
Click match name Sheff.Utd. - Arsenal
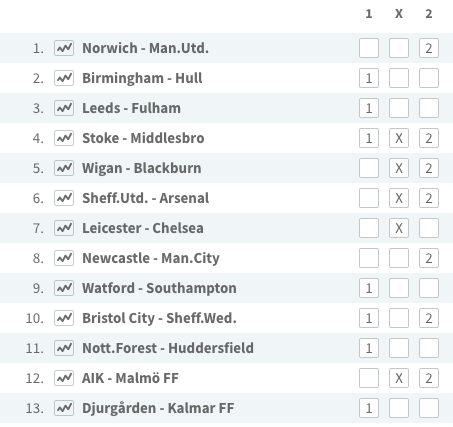coord(146,198)
